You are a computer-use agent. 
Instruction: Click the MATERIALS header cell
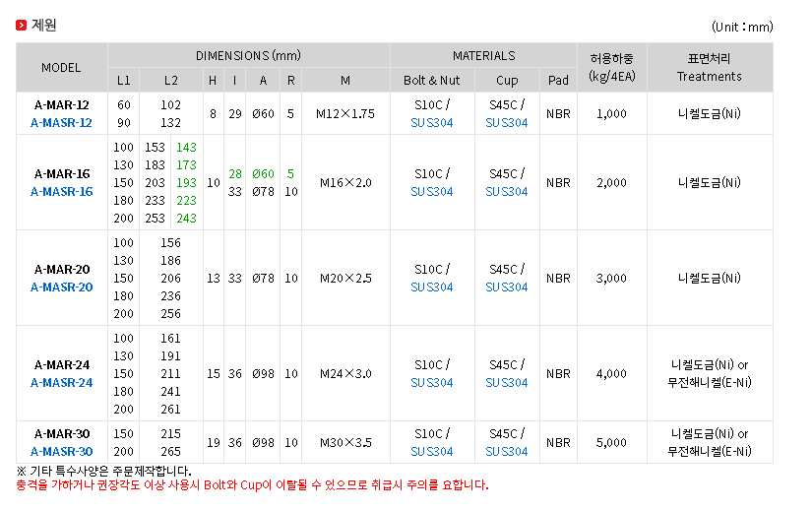(x=483, y=55)
